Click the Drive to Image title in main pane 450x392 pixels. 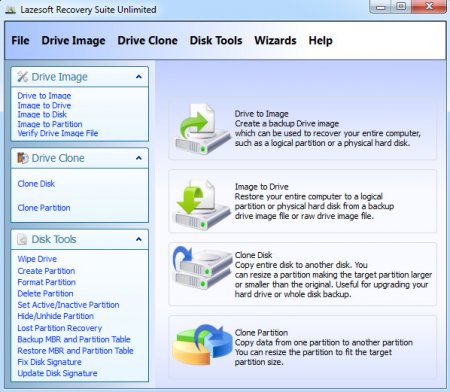click(262, 114)
